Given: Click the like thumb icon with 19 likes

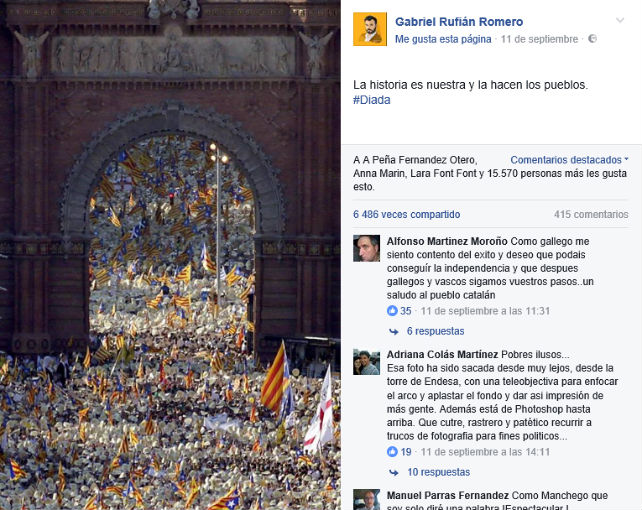Looking at the screenshot, I should 392,452.
